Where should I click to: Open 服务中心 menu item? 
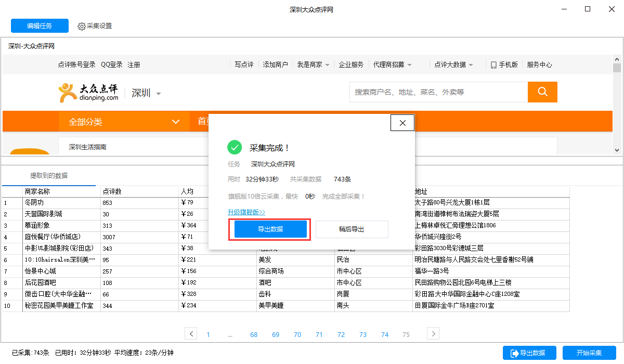coord(539,65)
